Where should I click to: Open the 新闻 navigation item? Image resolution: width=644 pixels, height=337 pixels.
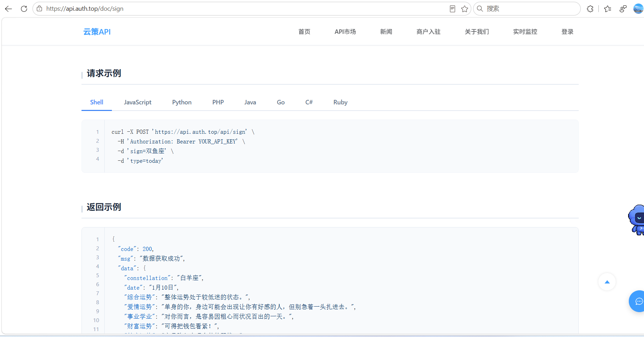(x=386, y=32)
